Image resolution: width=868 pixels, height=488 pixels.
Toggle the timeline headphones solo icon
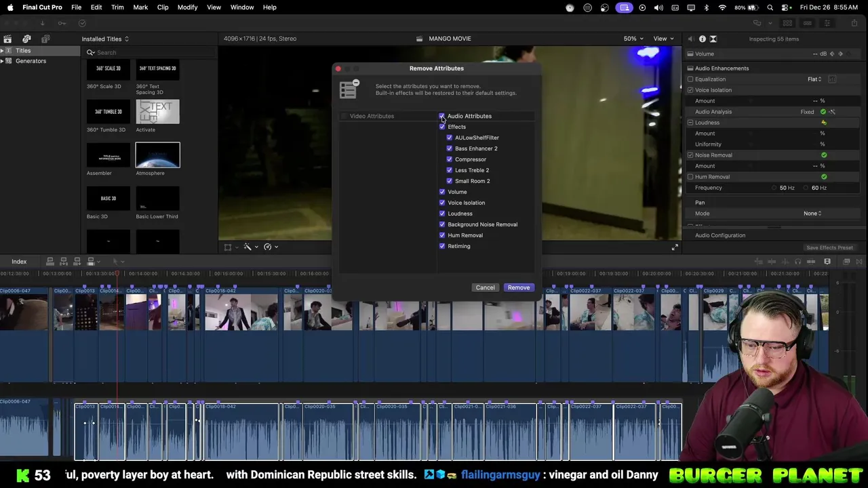(x=797, y=262)
